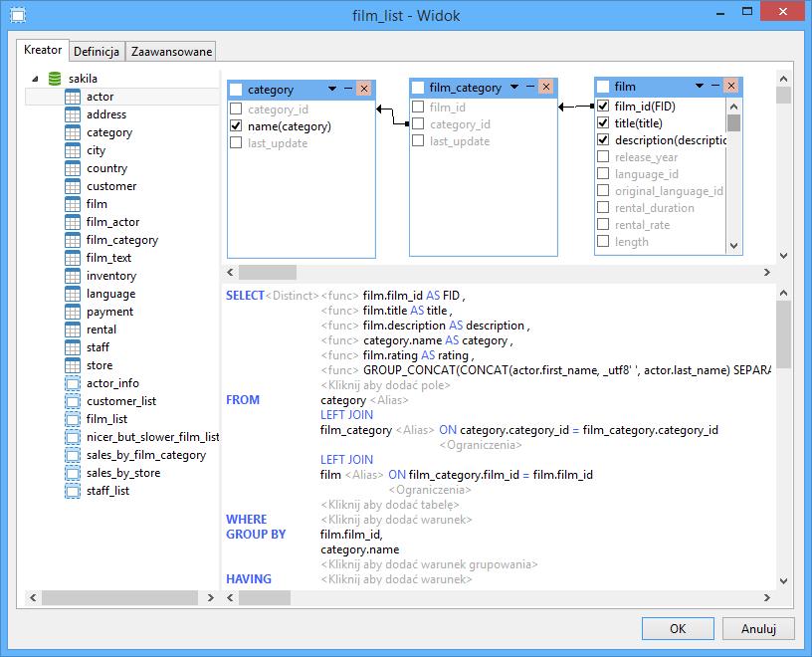Click the country table icon
Screen dimensions: 812x657
(x=73, y=168)
